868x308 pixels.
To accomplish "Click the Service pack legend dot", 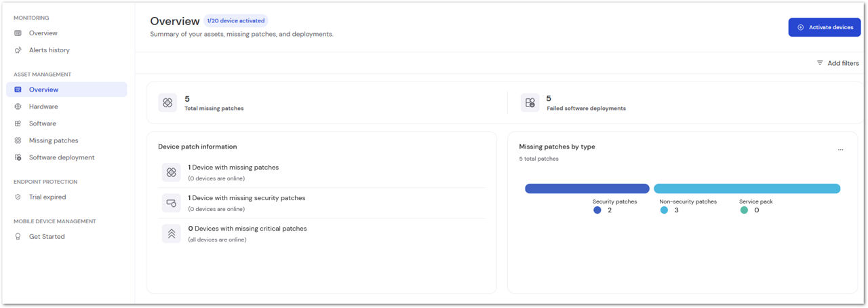I will [744, 210].
